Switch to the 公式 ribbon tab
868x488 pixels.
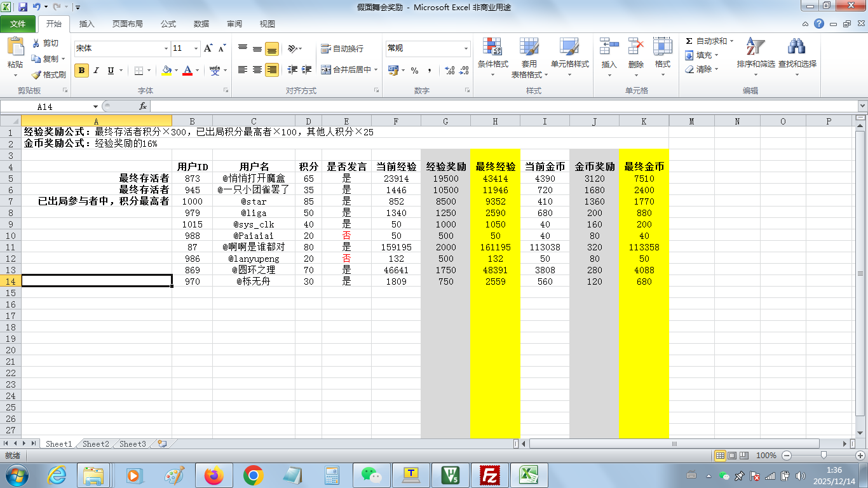pos(168,24)
